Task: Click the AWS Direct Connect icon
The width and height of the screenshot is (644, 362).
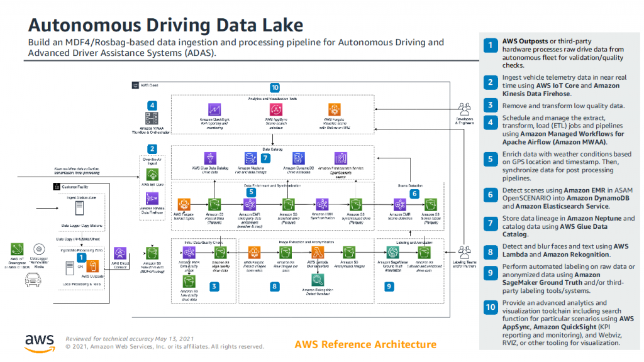Action: 119,251
